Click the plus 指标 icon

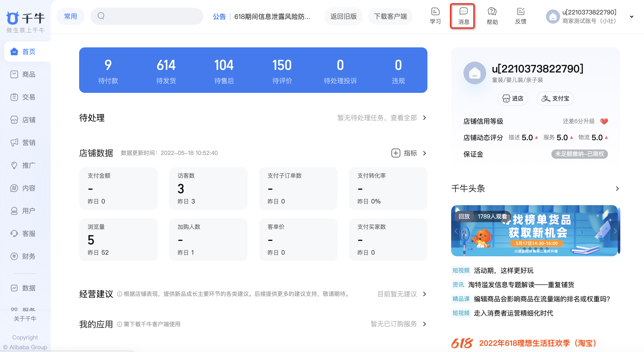click(x=396, y=153)
